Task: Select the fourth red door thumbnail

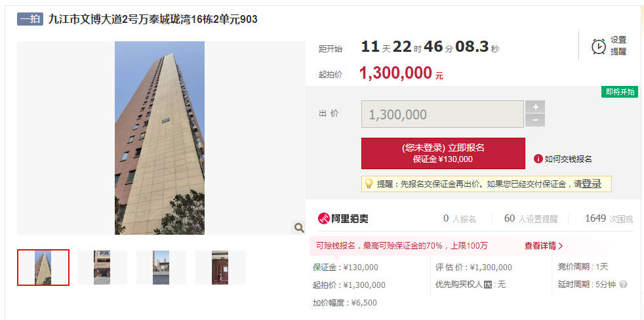Action: pyautogui.click(x=220, y=268)
